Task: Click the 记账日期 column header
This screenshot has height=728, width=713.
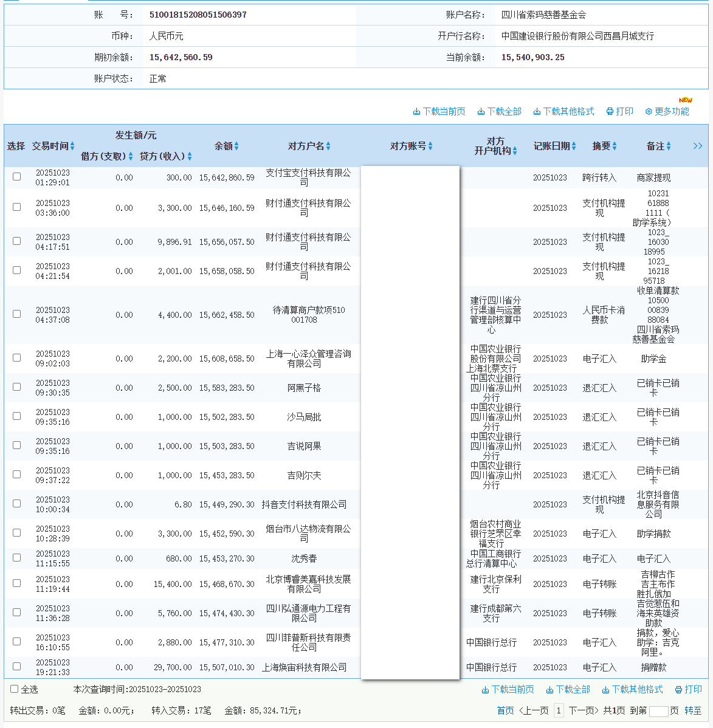Action: [x=551, y=146]
